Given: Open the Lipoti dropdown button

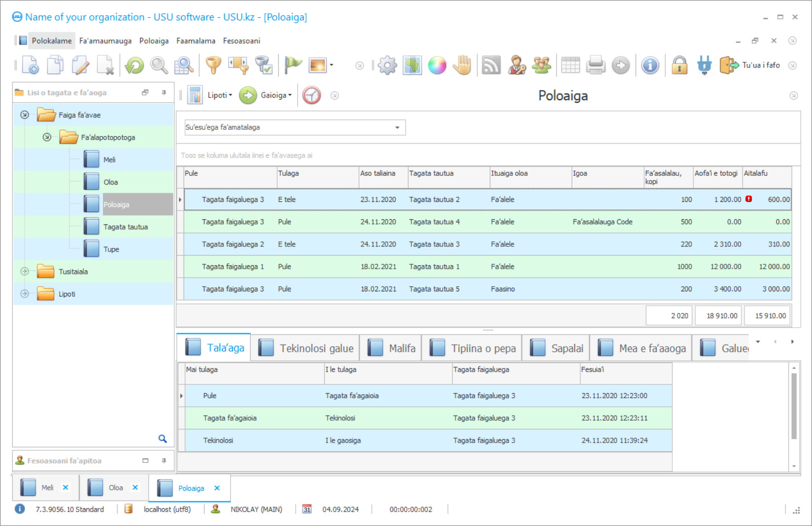Looking at the screenshot, I should pos(211,95).
